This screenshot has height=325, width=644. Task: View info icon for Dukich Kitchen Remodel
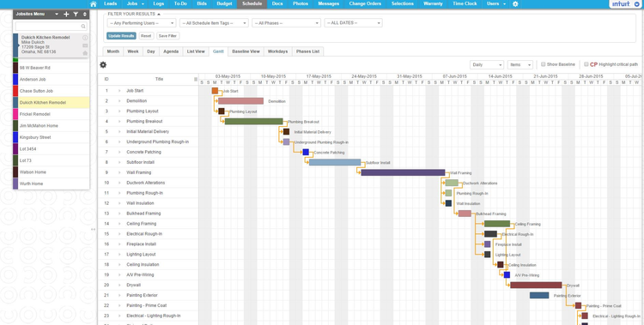click(x=85, y=38)
